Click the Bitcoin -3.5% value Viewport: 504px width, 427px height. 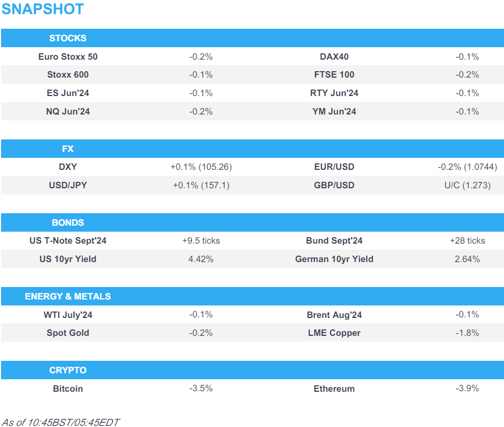[x=201, y=388]
